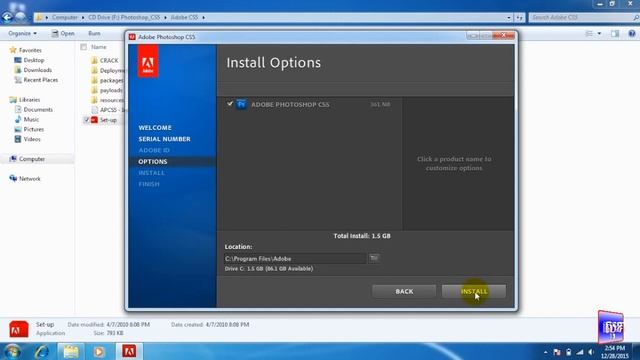Click the Explorer help icon

(632, 33)
